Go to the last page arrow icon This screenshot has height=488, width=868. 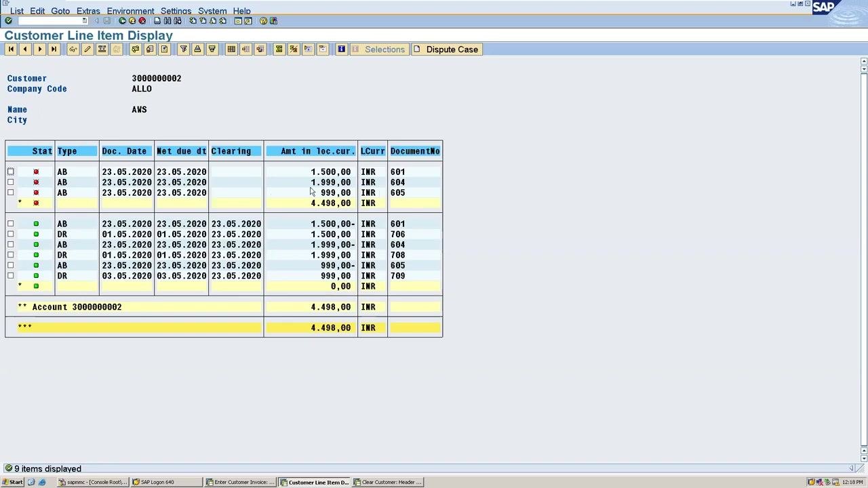(54, 49)
